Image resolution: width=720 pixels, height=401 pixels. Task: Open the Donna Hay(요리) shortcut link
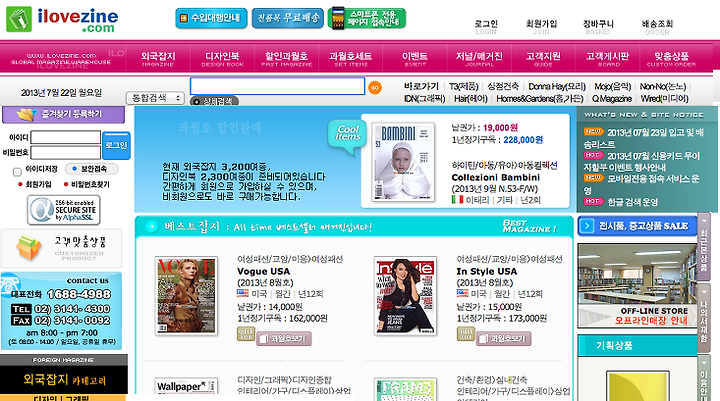[557, 86]
